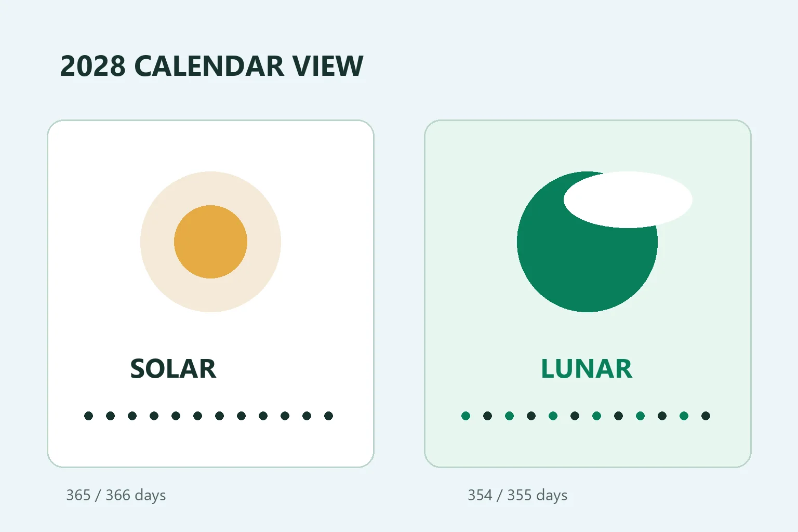Image resolution: width=798 pixels, height=532 pixels.
Task: Select the first green dot under Lunar
Action: [x=465, y=416]
